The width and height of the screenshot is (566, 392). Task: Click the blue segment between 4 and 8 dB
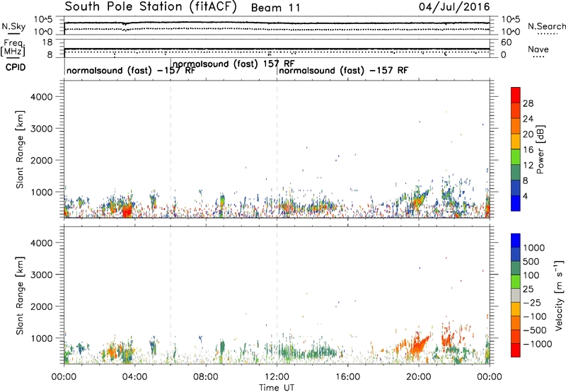pos(516,188)
